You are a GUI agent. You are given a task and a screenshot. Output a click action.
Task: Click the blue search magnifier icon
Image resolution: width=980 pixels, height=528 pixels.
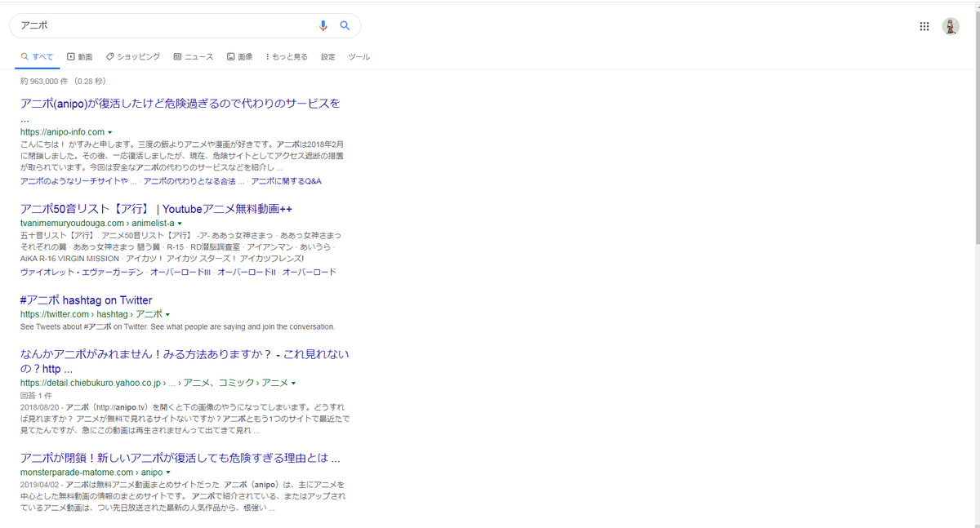pos(345,26)
